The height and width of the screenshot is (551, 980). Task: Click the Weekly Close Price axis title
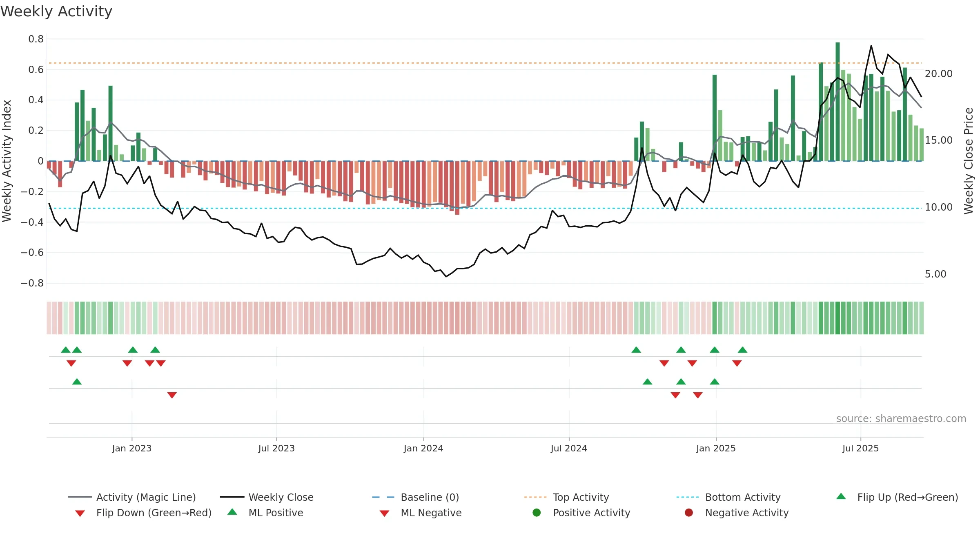point(969,161)
